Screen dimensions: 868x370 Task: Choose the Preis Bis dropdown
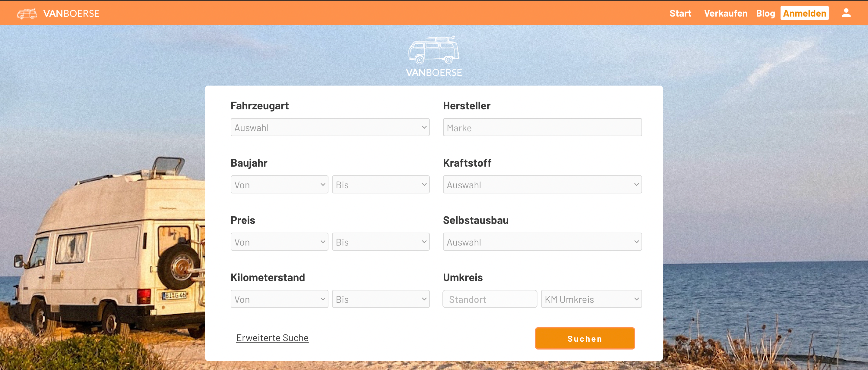[380, 242]
